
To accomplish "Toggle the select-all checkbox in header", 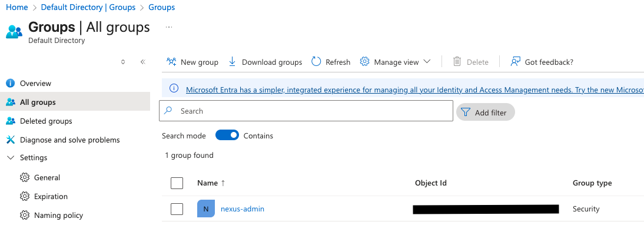I will [x=177, y=183].
